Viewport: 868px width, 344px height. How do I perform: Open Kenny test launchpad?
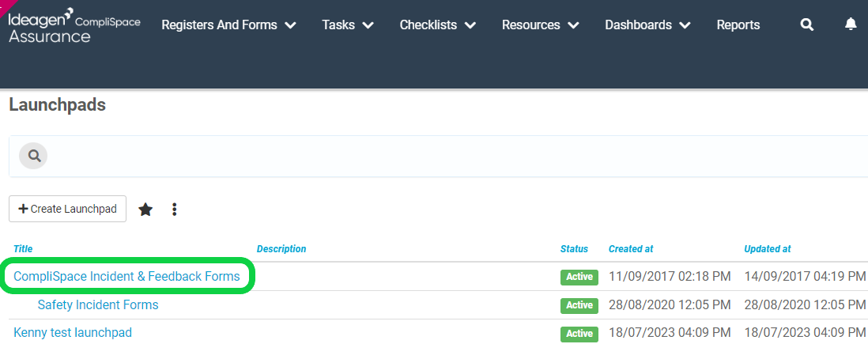[73, 332]
